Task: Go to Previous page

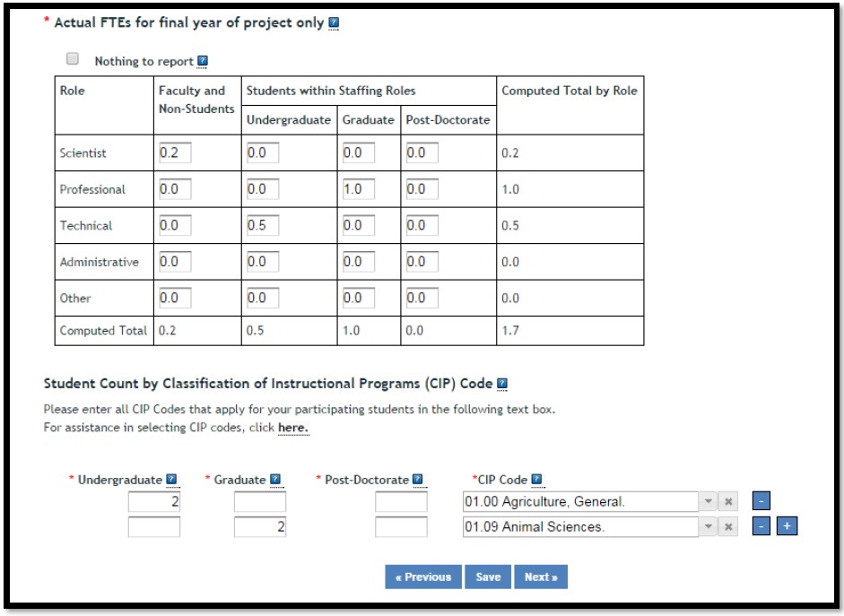Action: tap(423, 577)
